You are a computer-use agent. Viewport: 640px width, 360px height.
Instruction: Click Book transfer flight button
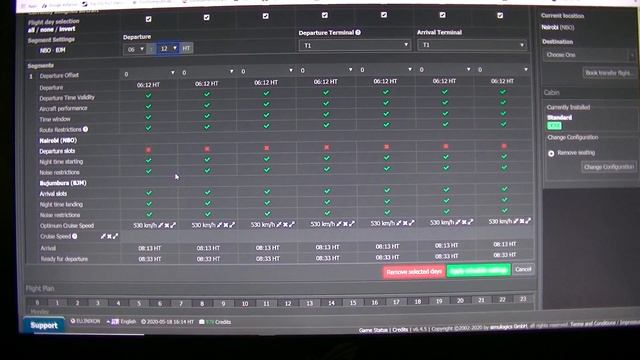[x=609, y=73]
